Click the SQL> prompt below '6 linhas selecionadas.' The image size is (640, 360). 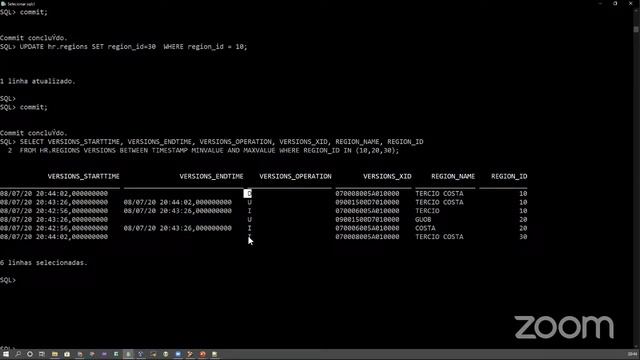(x=8, y=280)
